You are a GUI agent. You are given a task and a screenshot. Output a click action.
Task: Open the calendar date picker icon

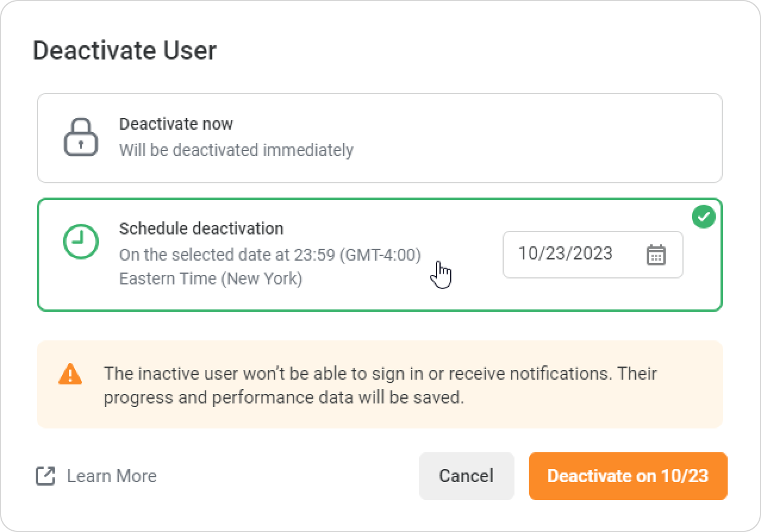click(656, 255)
